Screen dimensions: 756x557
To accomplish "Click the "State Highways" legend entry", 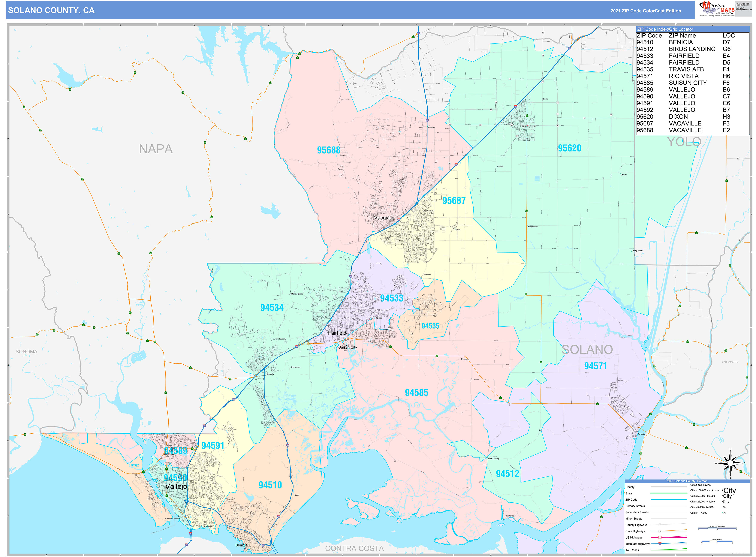I will (656, 531).
